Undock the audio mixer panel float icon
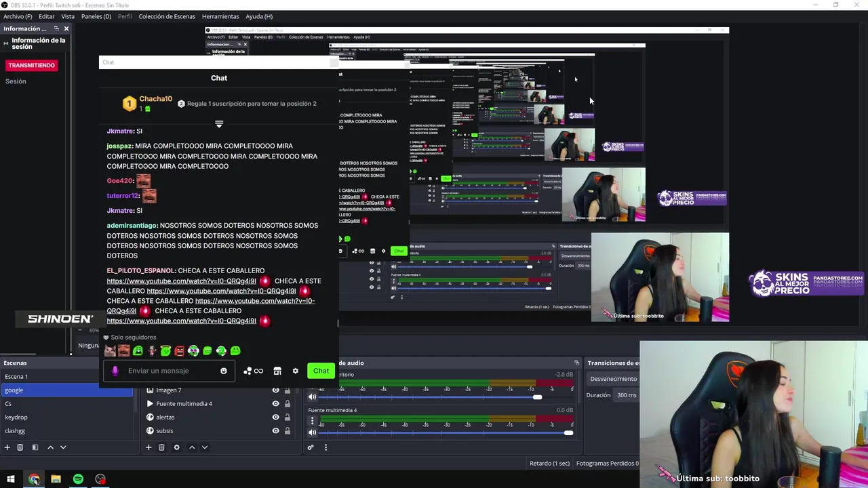Screen dimensions: 868x488 coord(576,363)
